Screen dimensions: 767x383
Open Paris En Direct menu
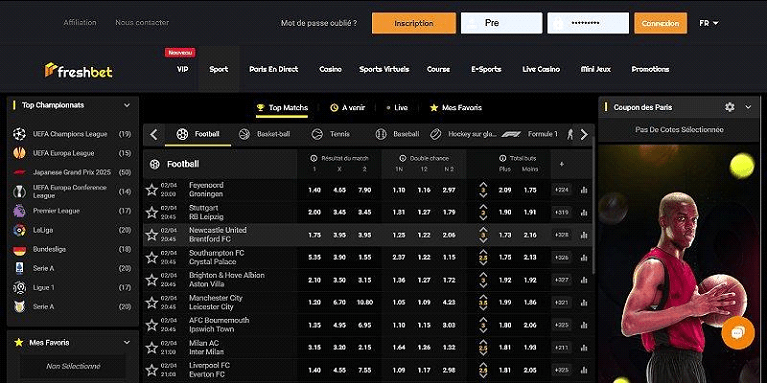pyautogui.click(x=273, y=69)
